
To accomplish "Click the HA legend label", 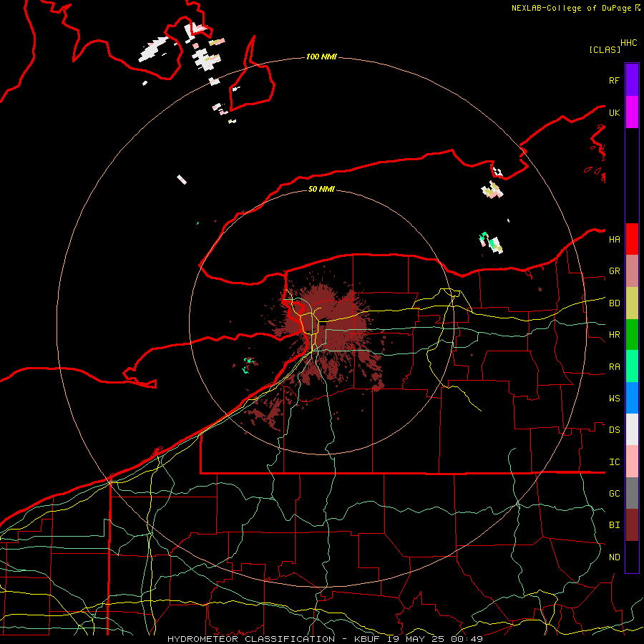I will 614,239.
